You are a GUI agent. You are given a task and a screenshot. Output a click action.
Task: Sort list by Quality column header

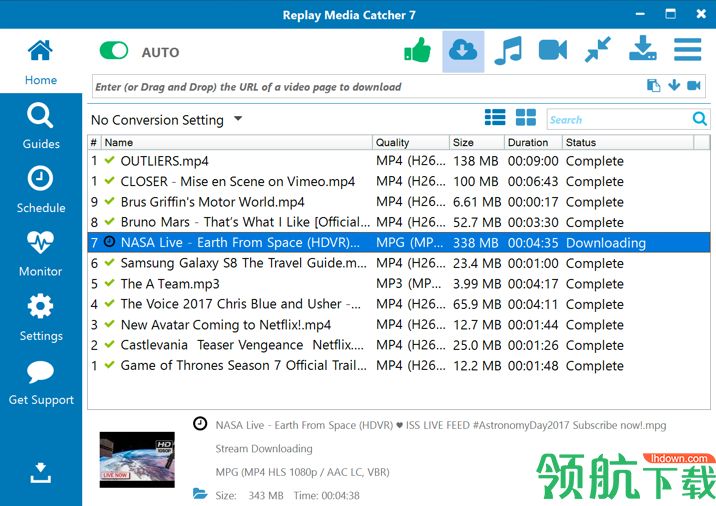tap(411, 142)
